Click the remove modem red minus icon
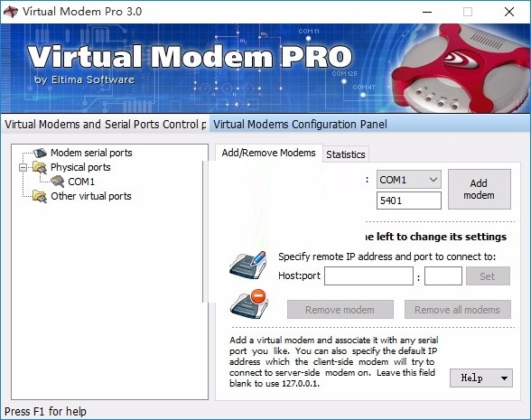 249,303
